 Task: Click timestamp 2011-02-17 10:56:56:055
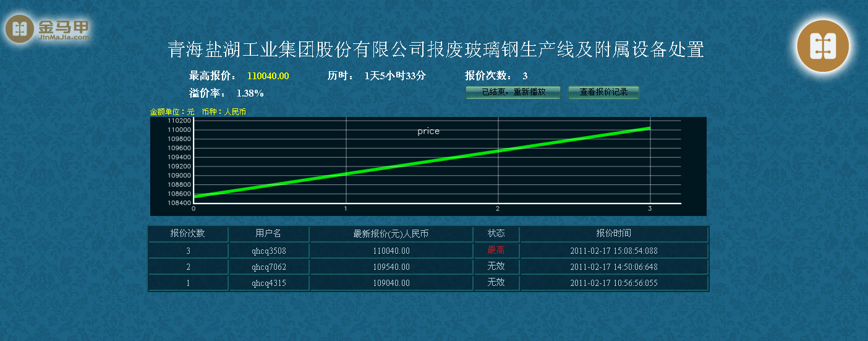coord(614,283)
